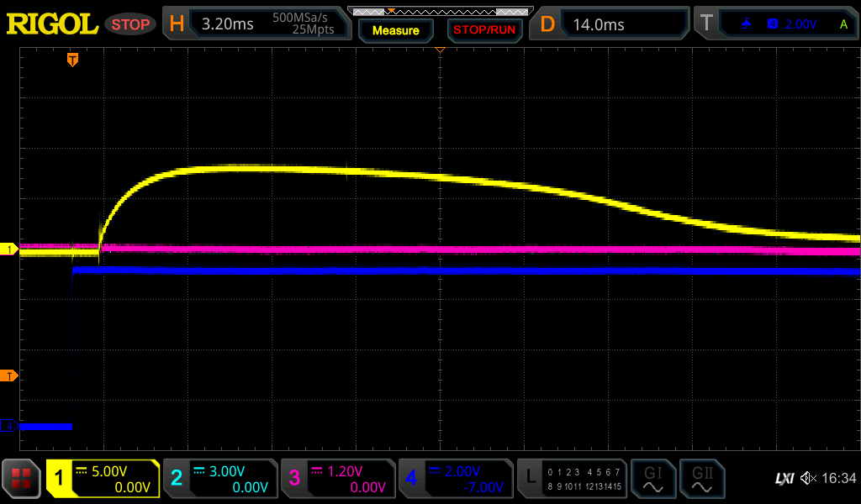861x504 pixels.
Task: Click the GII waveform generator icon
Action: point(700,479)
